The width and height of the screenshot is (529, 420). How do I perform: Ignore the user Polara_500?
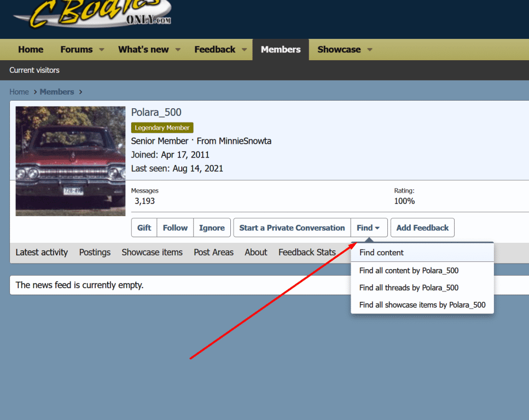[x=212, y=227]
